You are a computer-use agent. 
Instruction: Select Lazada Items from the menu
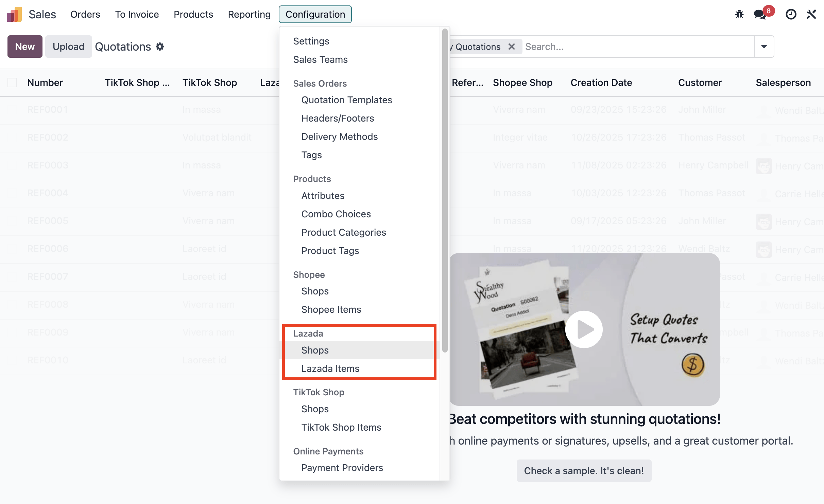point(330,368)
